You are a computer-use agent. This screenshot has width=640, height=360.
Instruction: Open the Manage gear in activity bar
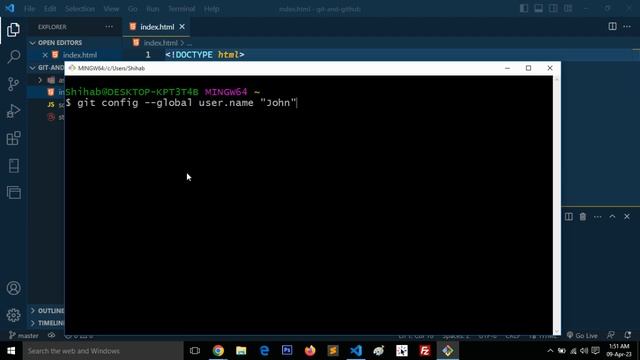[x=13, y=315]
